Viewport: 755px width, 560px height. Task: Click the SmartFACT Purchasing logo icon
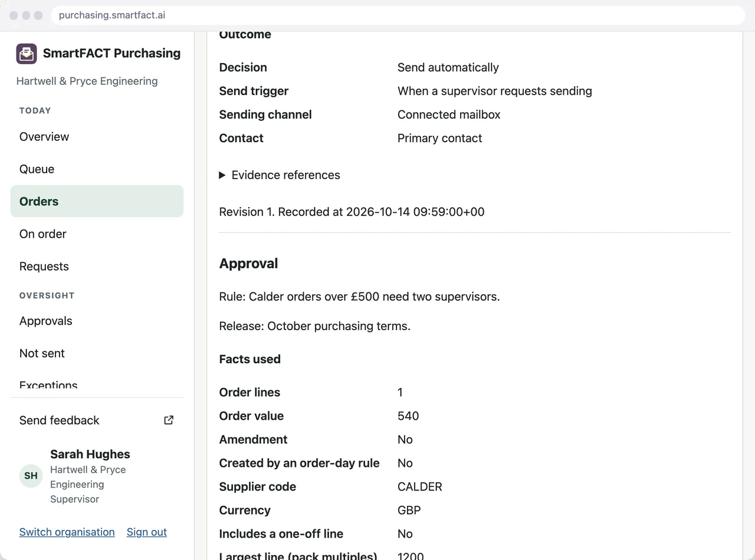pyautogui.click(x=27, y=54)
